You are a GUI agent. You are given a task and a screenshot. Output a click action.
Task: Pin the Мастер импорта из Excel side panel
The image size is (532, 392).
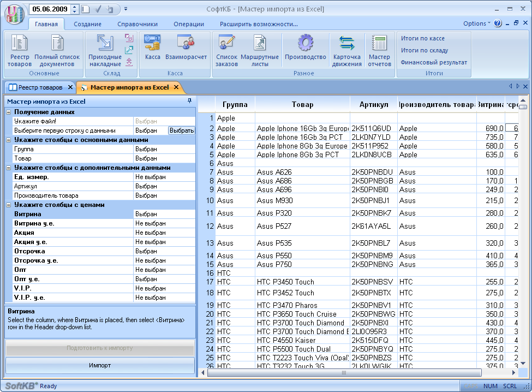tap(189, 101)
